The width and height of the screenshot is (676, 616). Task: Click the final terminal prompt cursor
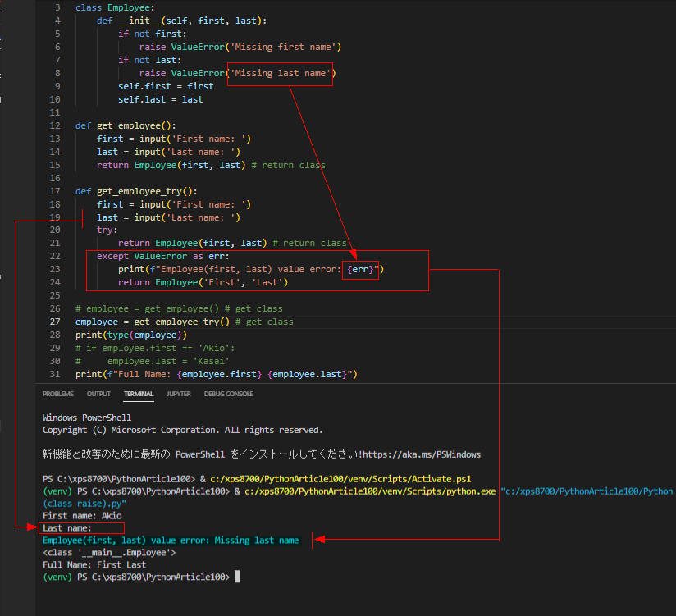(237, 577)
